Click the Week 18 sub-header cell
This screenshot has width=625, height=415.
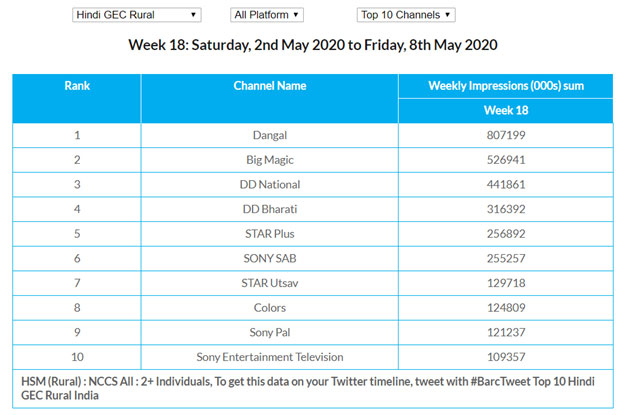(x=505, y=110)
